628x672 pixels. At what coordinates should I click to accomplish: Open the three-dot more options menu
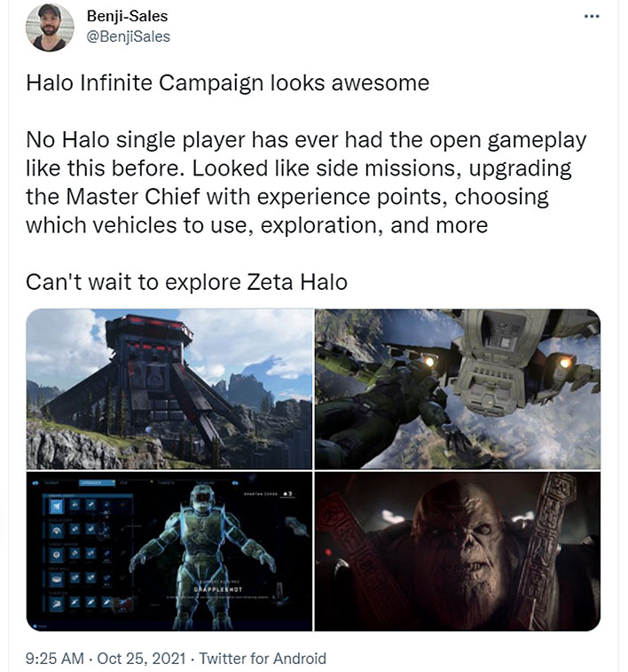point(592,17)
